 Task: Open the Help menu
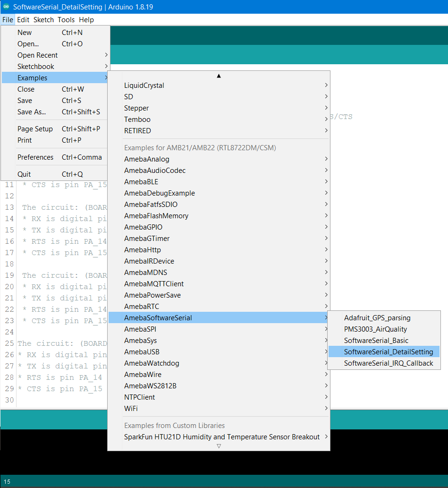(x=86, y=20)
